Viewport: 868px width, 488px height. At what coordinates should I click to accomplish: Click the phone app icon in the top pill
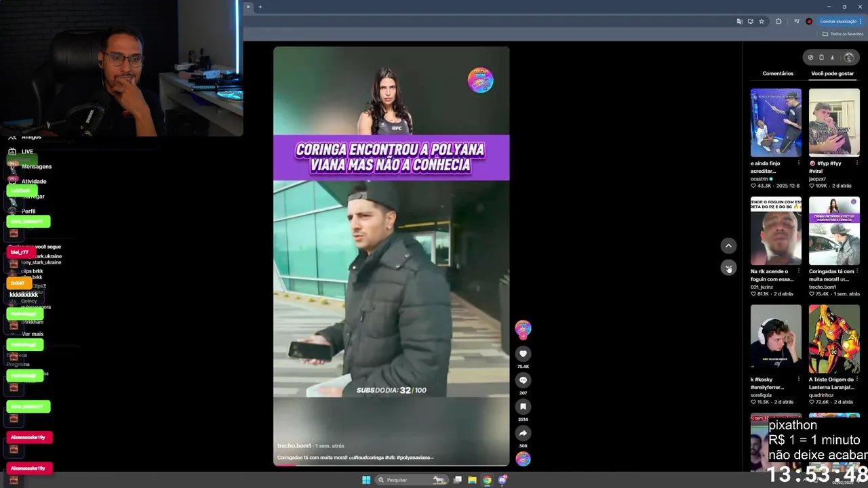[x=821, y=58]
